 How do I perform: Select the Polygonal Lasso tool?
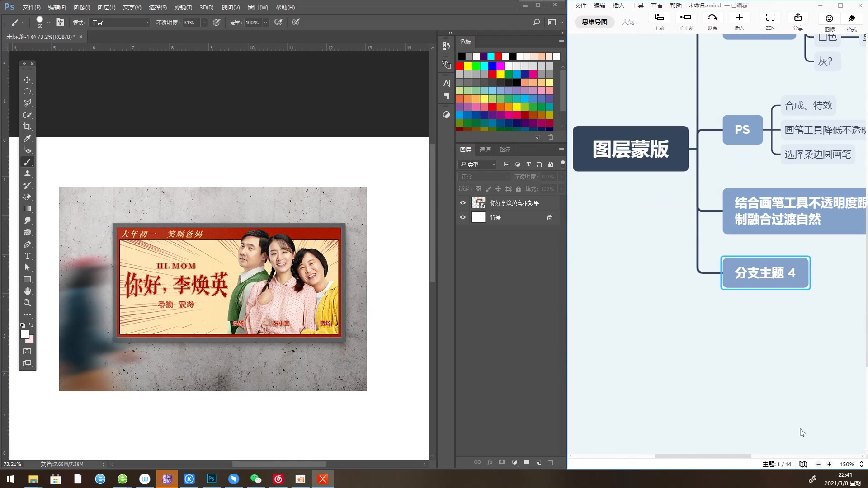point(27,103)
